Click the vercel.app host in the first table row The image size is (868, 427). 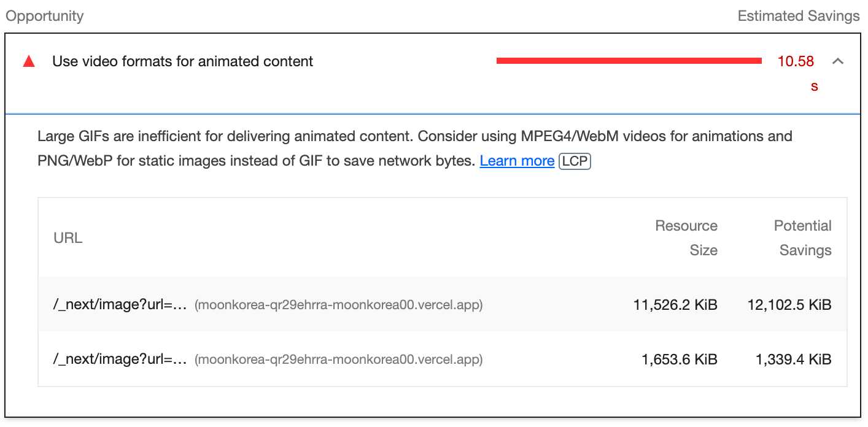coord(338,305)
